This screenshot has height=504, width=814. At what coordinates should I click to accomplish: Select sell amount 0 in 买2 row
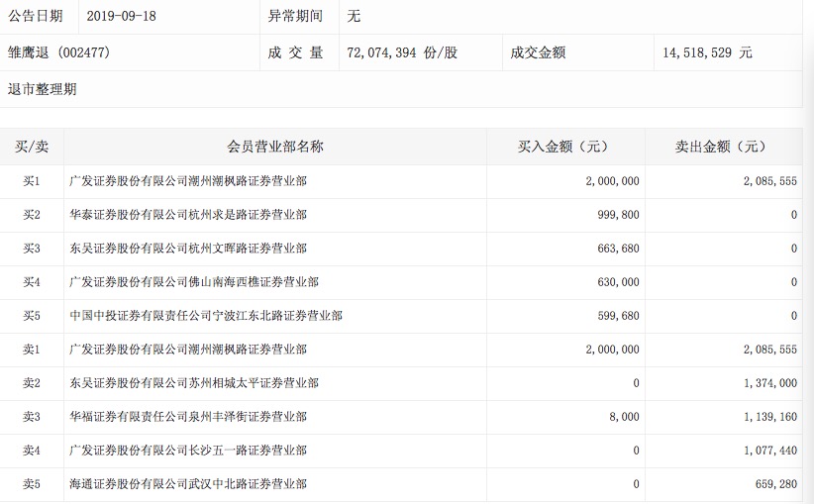pos(794,215)
